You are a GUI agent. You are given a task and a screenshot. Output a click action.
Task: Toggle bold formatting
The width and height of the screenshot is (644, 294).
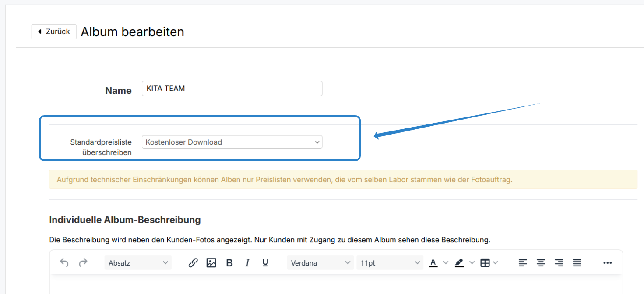[229, 262]
